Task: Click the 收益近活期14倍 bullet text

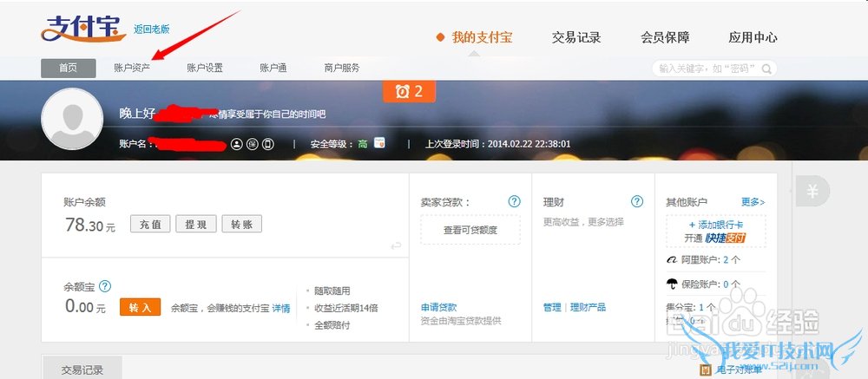Action: pos(346,308)
